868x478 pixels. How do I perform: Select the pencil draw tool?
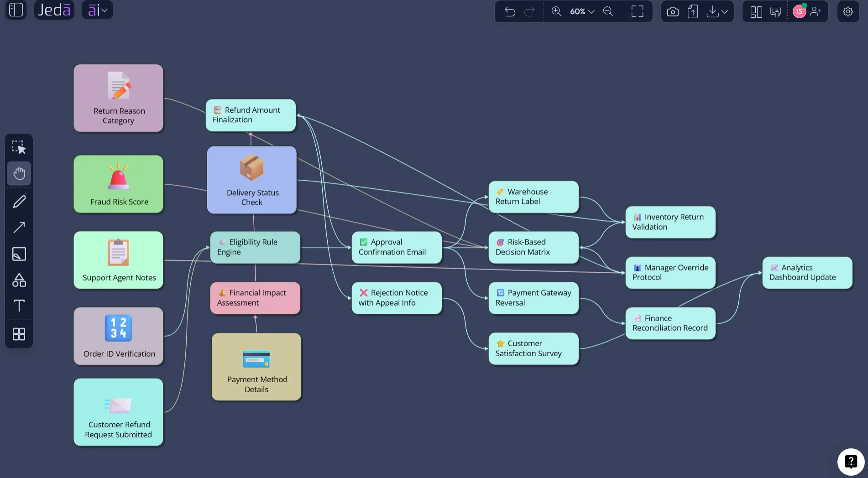click(x=19, y=201)
